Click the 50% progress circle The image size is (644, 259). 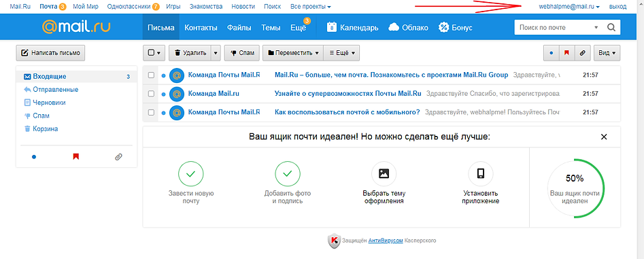click(575, 188)
